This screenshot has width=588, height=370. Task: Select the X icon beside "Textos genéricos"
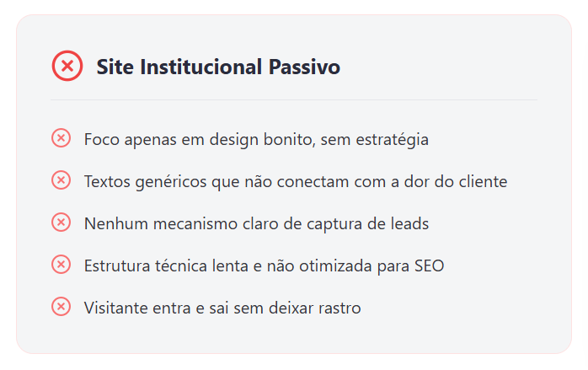click(61, 180)
